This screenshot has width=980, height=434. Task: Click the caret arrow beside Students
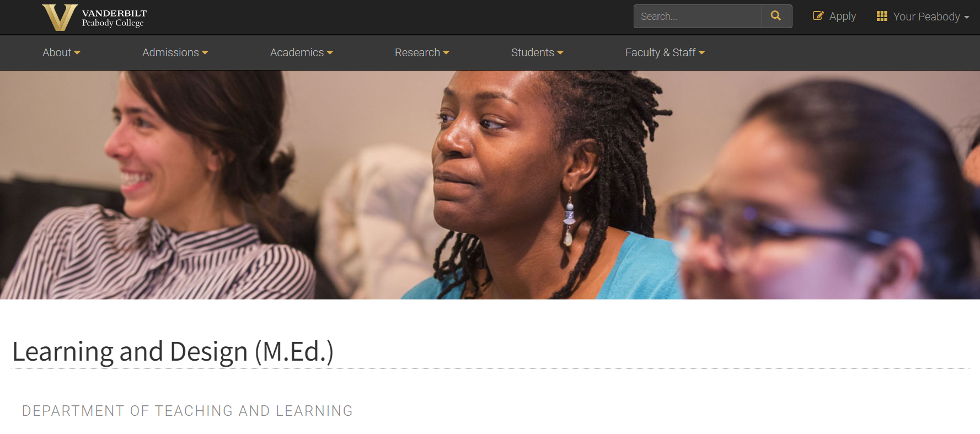(560, 53)
